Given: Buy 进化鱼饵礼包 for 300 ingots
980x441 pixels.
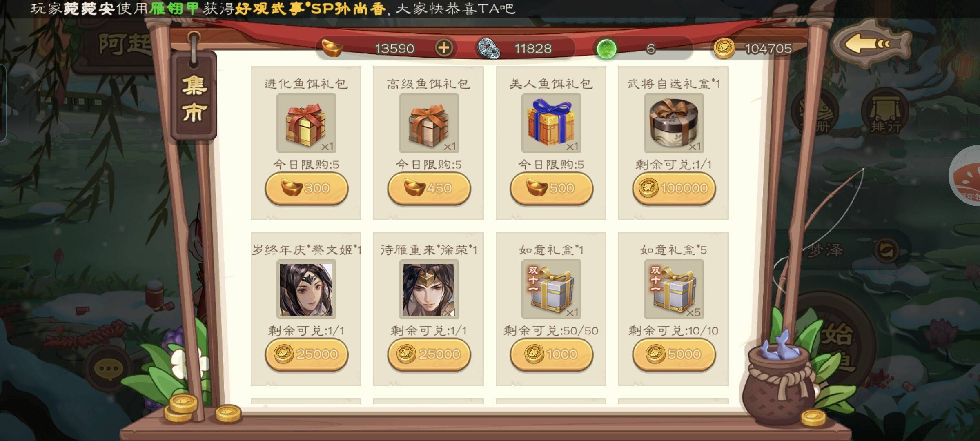Looking at the screenshot, I should click(x=306, y=188).
